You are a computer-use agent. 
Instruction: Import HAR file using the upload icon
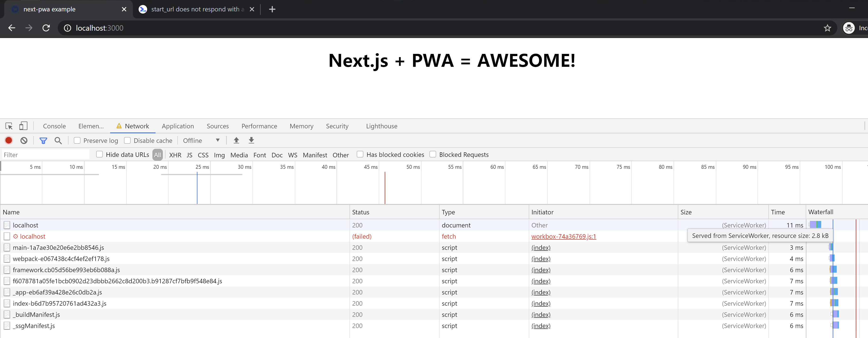click(236, 140)
